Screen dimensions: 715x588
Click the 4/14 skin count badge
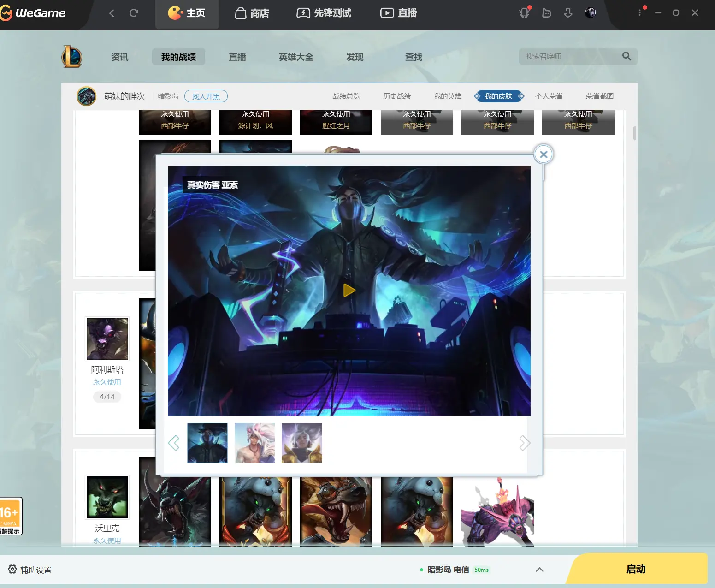pyautogui.click(x=107, y=397)
